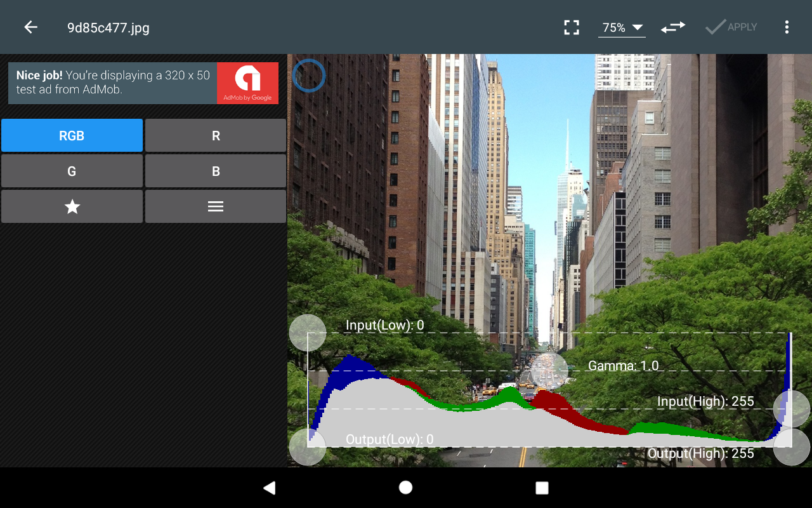This screenshot has width=812, height=508.
Task: Go back using the top-left arrow
Action: coord(30,27)
